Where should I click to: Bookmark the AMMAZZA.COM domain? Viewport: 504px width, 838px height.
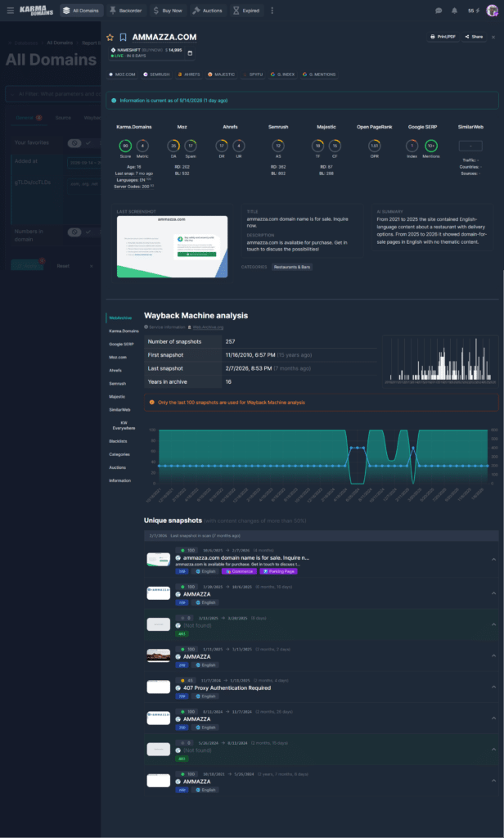pyautogui.click(x=123, y=38)
